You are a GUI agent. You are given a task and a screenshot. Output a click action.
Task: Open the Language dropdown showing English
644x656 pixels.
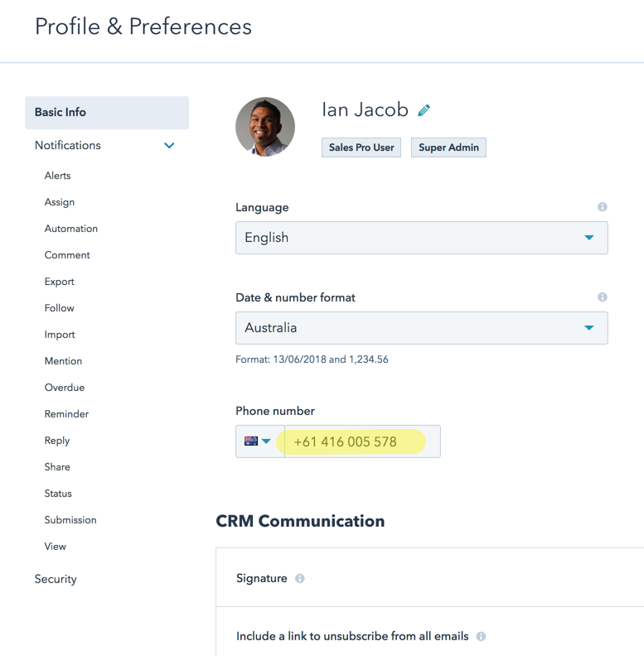click(422, 238)
